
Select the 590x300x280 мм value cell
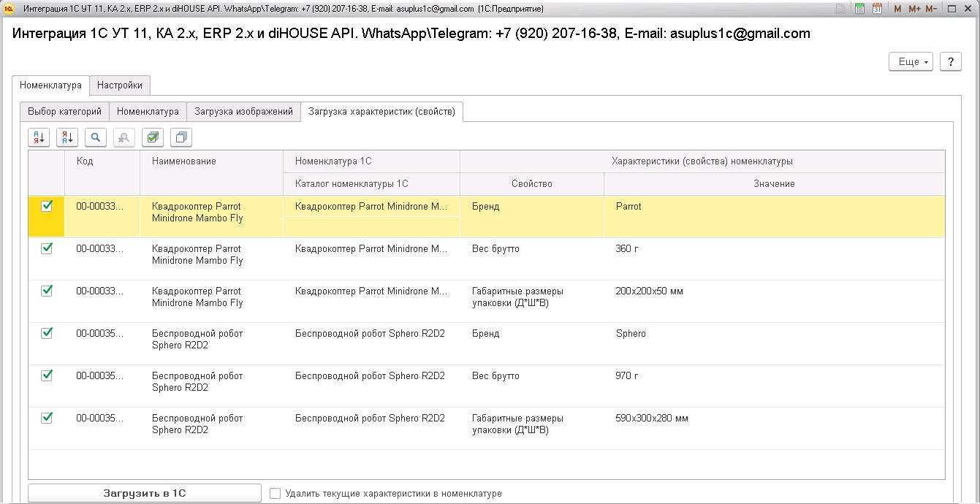click(x=652, y=419)
